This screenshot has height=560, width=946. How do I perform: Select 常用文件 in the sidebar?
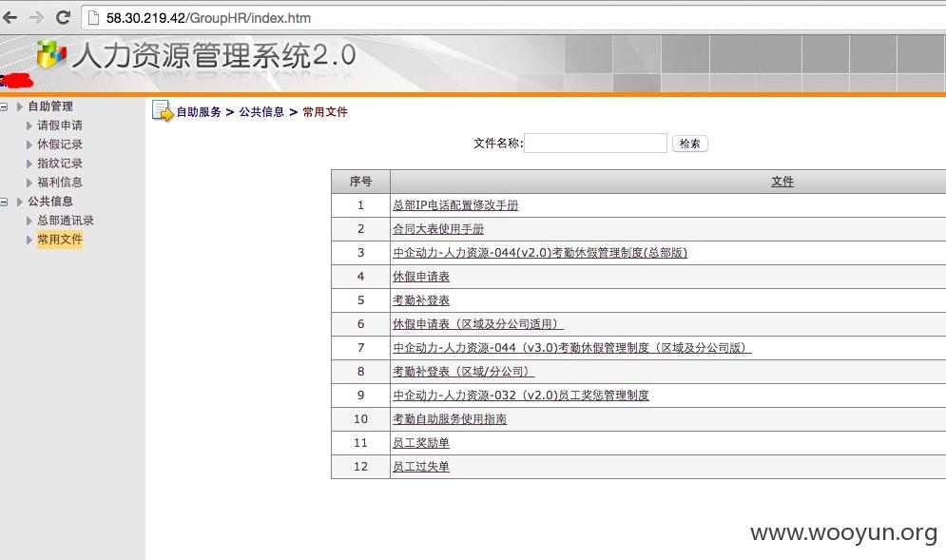(60, 240)
